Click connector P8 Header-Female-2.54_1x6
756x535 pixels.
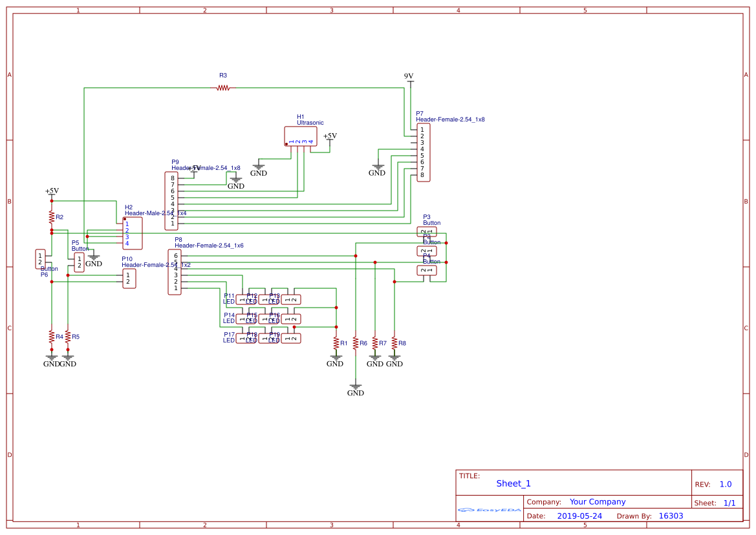(x=175, y=271)
